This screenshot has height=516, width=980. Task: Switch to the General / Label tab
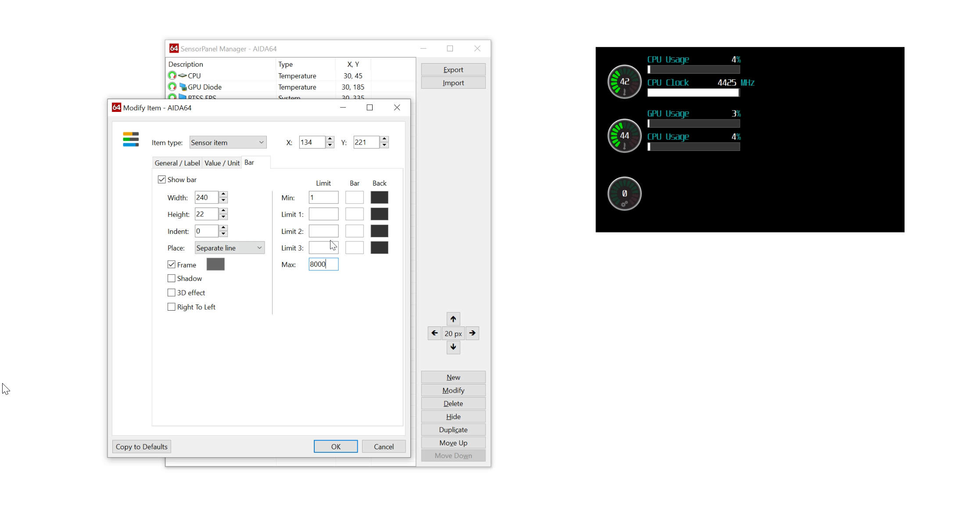[x=177, y=163]
